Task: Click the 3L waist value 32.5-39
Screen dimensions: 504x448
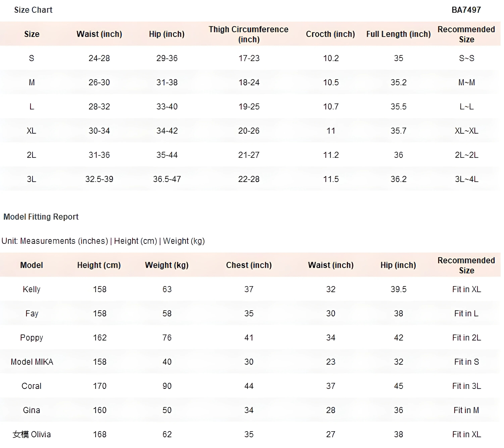Action: [99, 179]
